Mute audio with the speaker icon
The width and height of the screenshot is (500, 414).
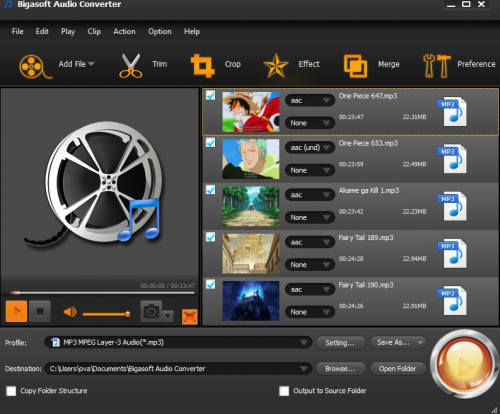[70, 312]
